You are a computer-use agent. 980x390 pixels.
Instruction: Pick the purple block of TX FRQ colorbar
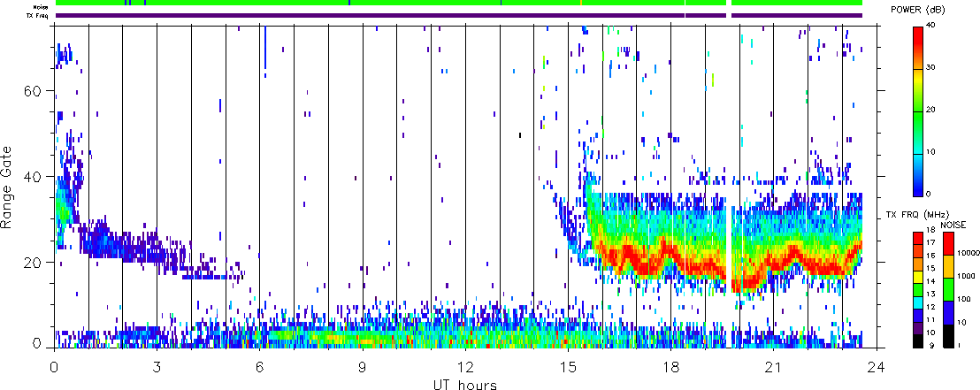pos(918,329)
